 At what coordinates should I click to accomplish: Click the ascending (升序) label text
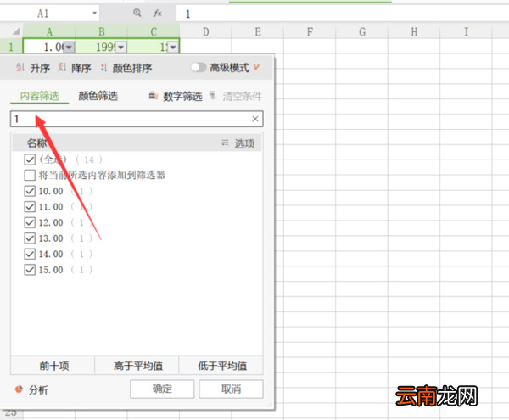(x=40, y=68)
